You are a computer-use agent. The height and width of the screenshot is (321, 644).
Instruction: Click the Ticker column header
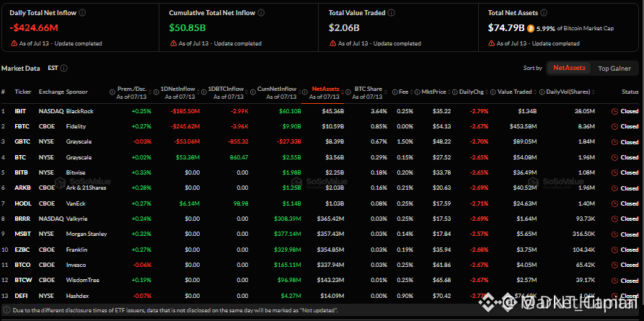[23, 92]
